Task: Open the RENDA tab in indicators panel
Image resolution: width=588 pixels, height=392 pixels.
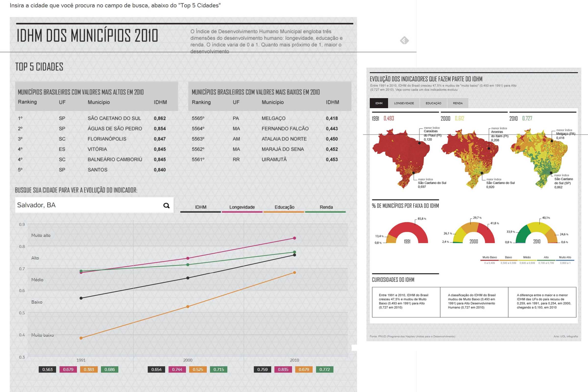Action: [457, 103]
